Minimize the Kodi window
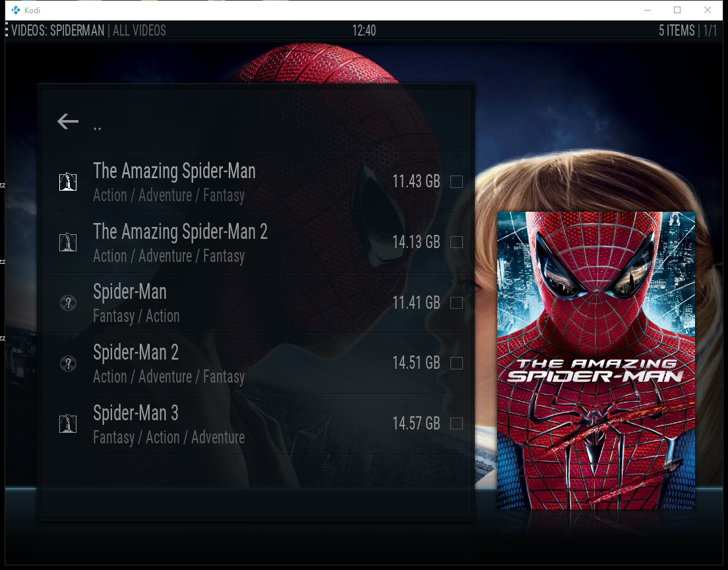 point(648,10)
